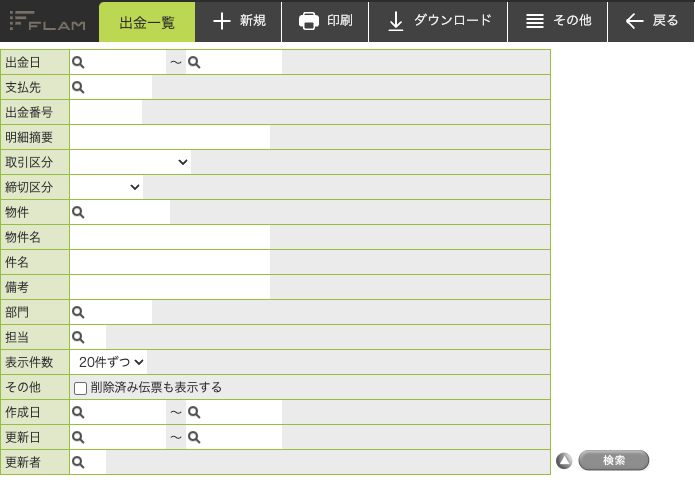Focus the 明細摘要 input field

click(170, 137)
